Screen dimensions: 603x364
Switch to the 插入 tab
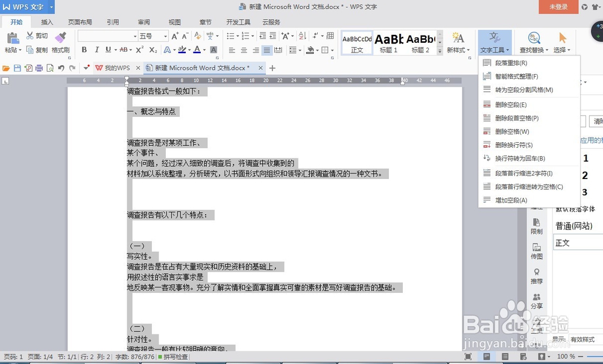pyautogui.click(x=47, y=22)
